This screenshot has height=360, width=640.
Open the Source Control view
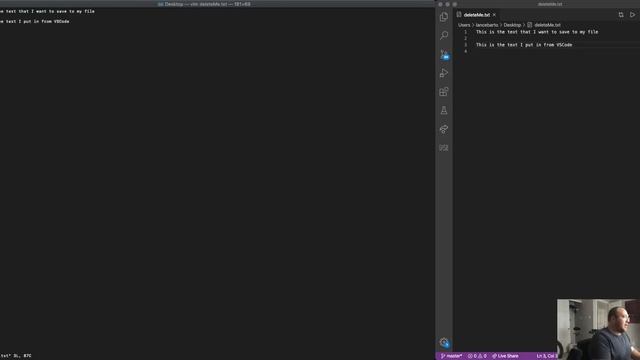click(444, 54)
